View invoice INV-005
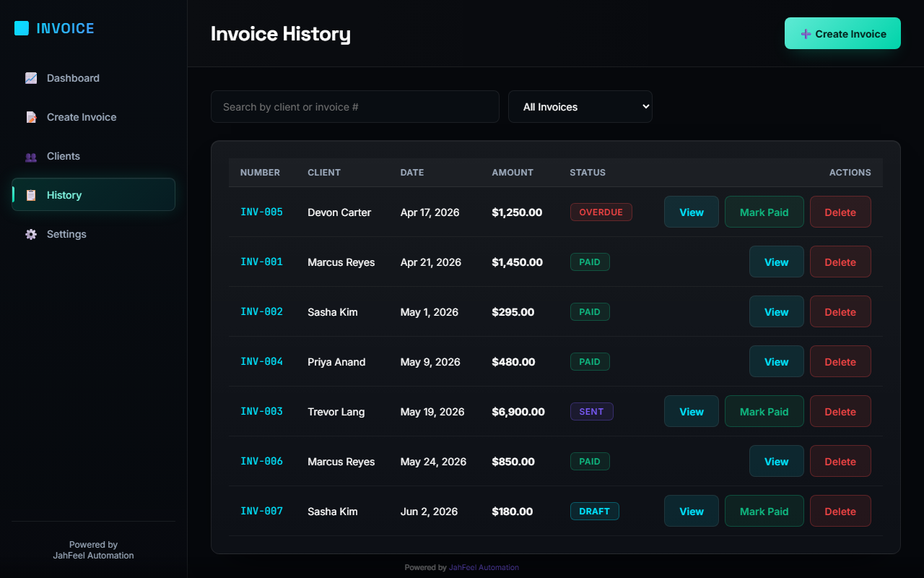 pos(692,212)
